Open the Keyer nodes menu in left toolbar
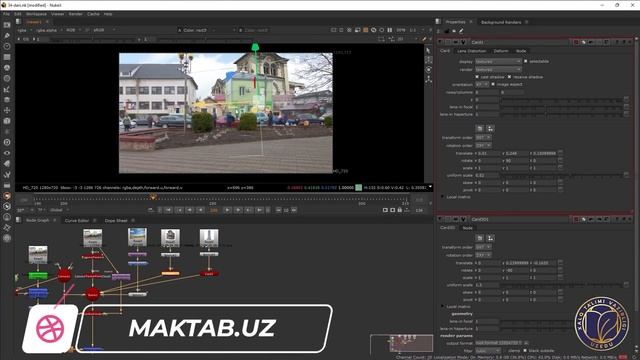This screenshot has height=360, width=640. (7, 89)
